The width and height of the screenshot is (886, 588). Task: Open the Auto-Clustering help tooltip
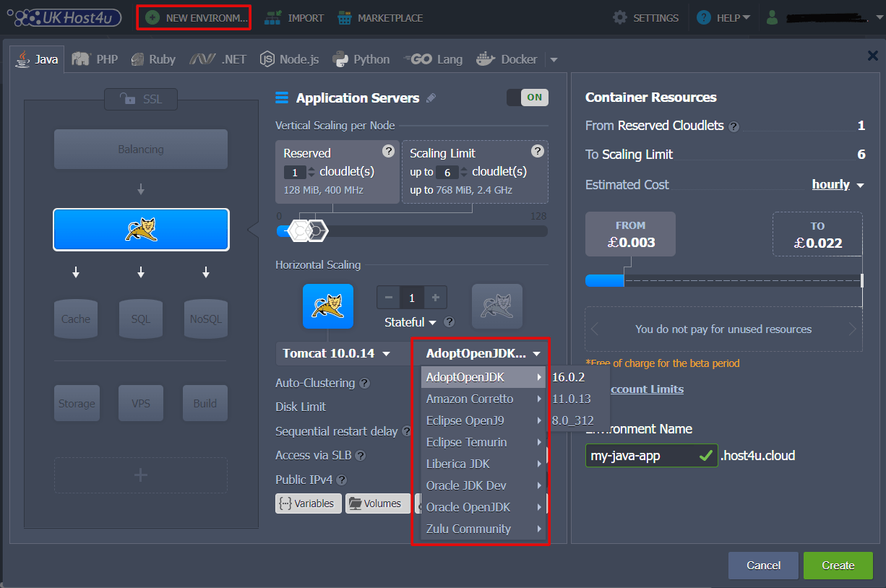[364, 383]
